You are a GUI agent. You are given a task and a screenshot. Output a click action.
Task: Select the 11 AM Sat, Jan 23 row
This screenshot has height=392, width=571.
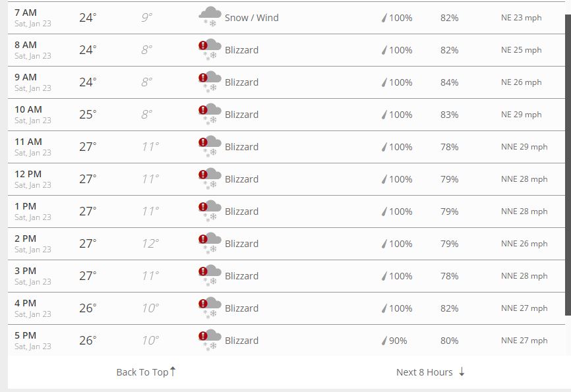point(286,147)
